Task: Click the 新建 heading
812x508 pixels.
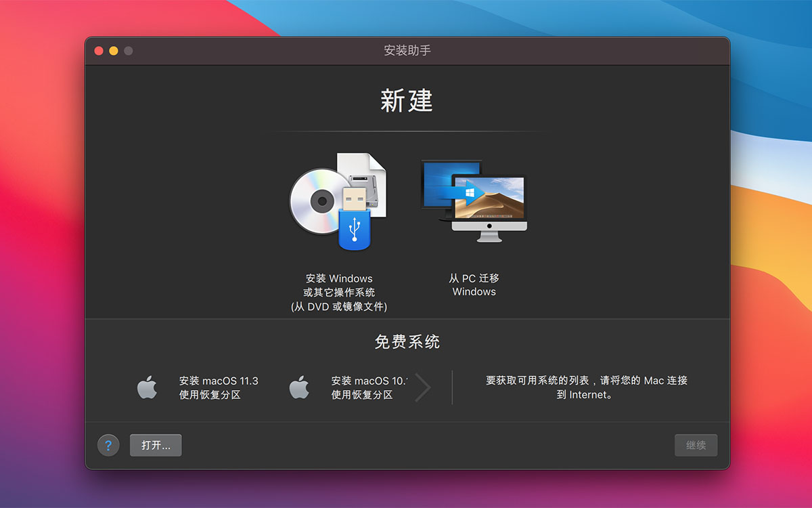Action: (407, 101)
